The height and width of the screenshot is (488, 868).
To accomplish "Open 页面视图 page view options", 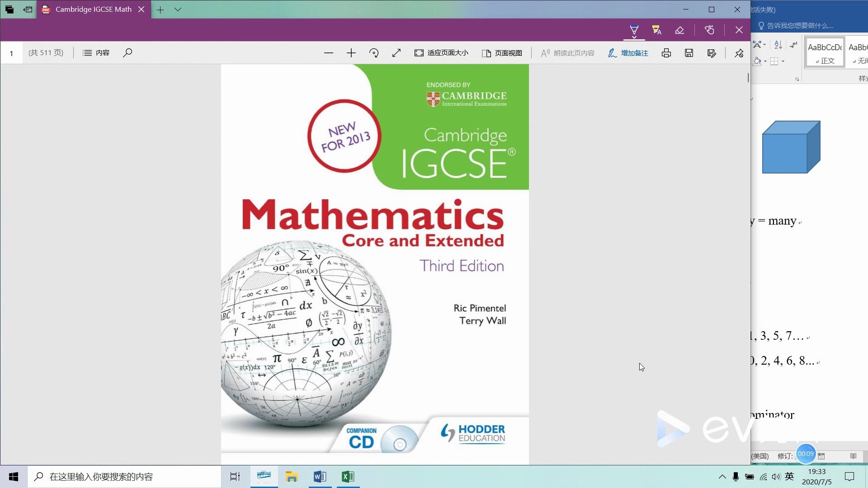I will pyautogui.click(x=502, y=53).
